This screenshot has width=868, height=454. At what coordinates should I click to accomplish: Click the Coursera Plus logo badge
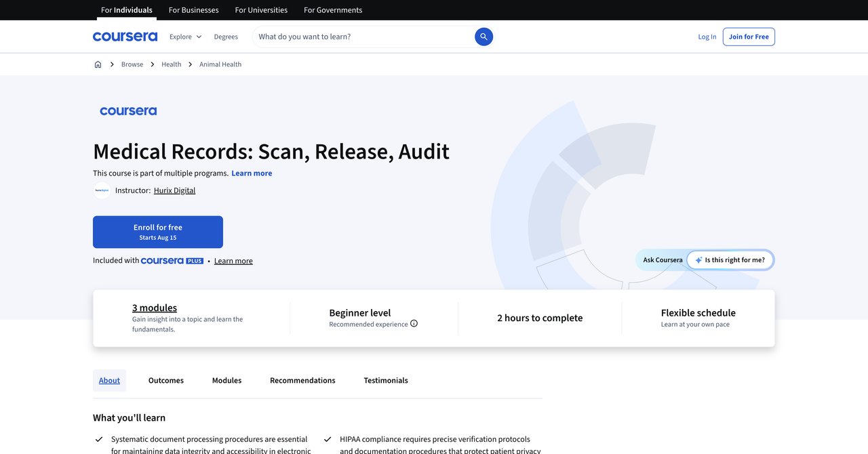172,261
